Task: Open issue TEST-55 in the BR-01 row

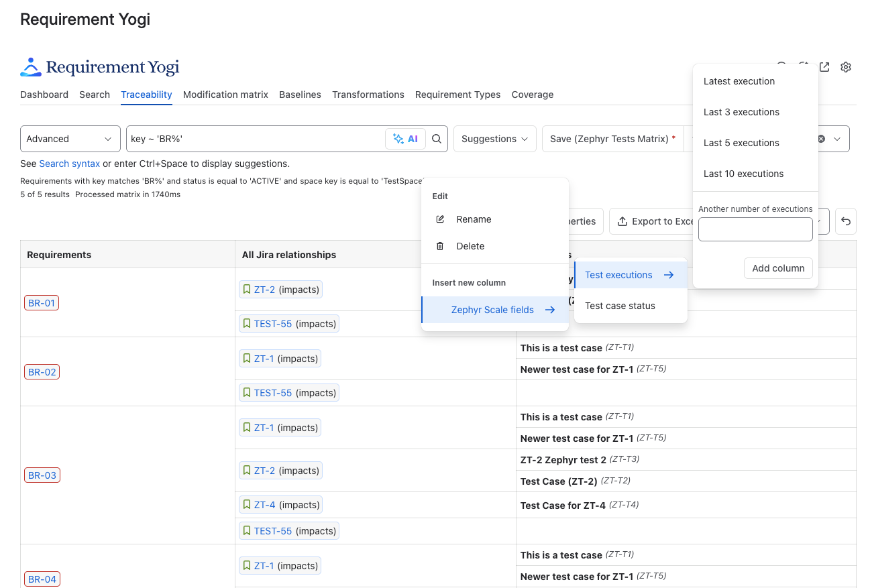Action: [x=273, y=324]
